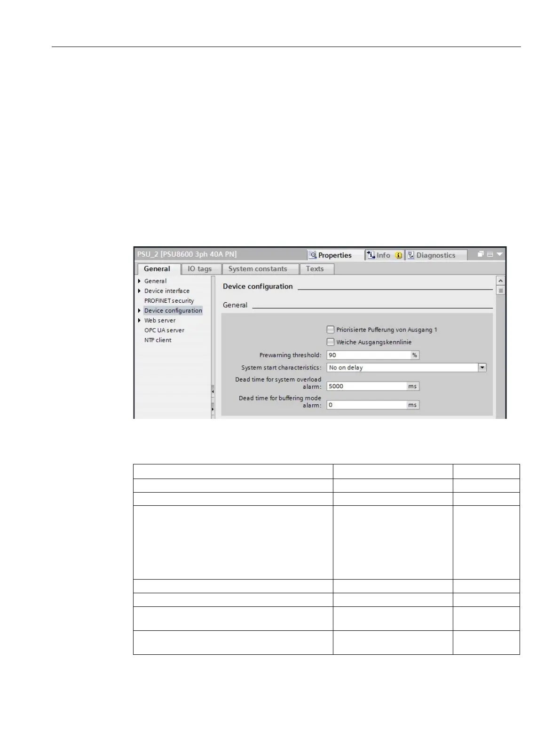Image resolution: width=560 pixels, height=746 pixels.
Task: Collapse the inspector using the down-arrow icon
Action: pos(499,254)
